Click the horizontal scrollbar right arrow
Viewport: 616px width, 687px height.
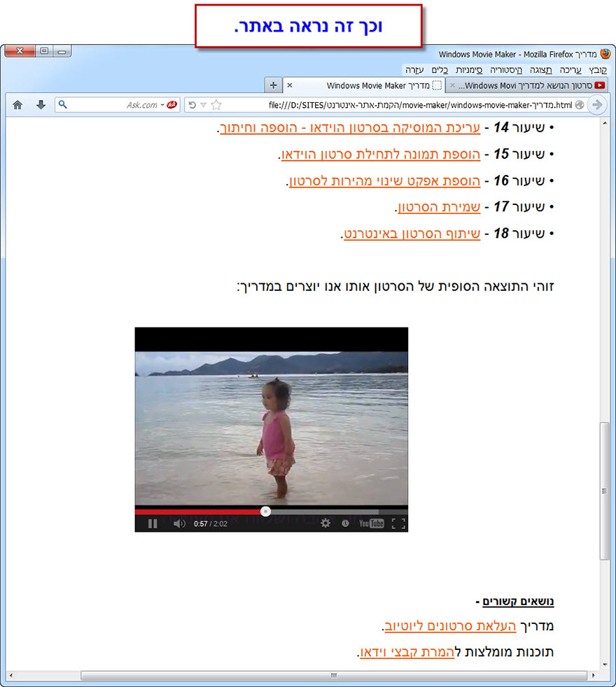[x=594, y=675]
